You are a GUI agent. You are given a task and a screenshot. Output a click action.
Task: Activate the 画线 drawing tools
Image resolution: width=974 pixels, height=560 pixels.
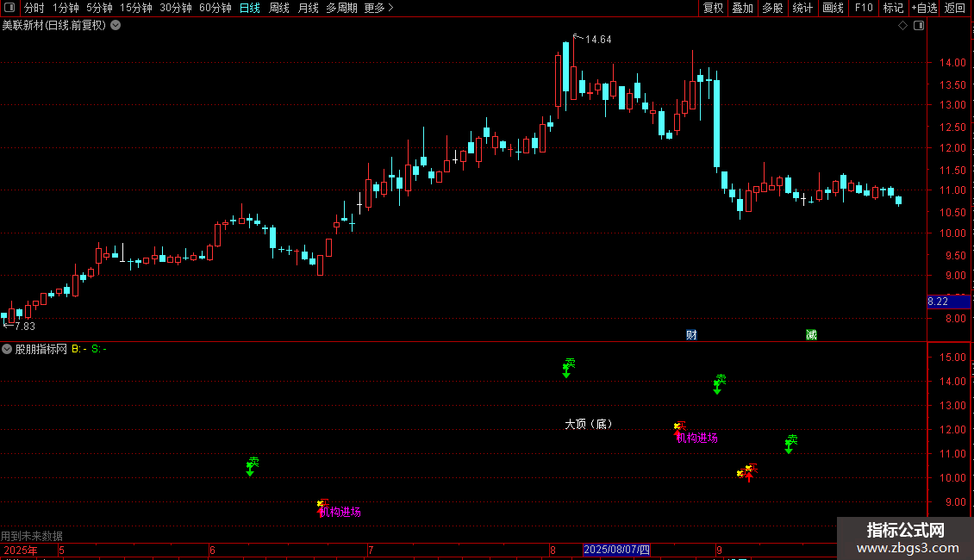click(x=833, y=8)
